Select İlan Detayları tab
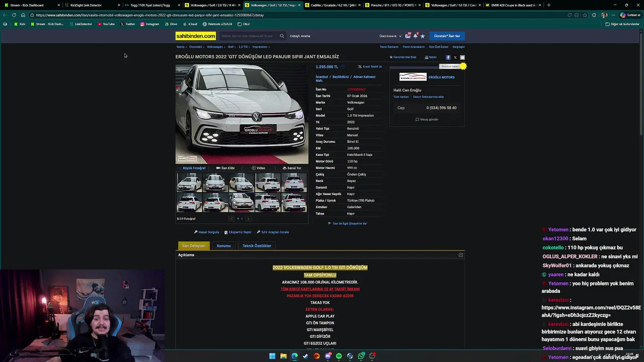644x362 pixels. pos(194,246)
